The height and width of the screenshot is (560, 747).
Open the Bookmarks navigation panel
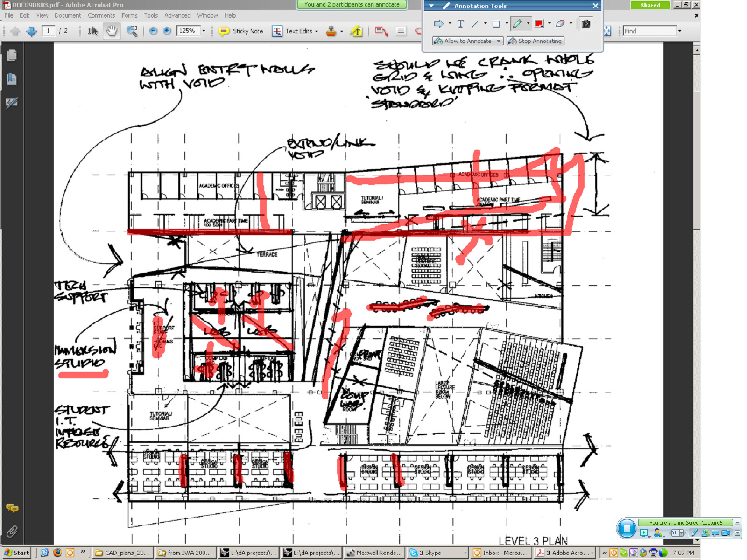[12, 79]
